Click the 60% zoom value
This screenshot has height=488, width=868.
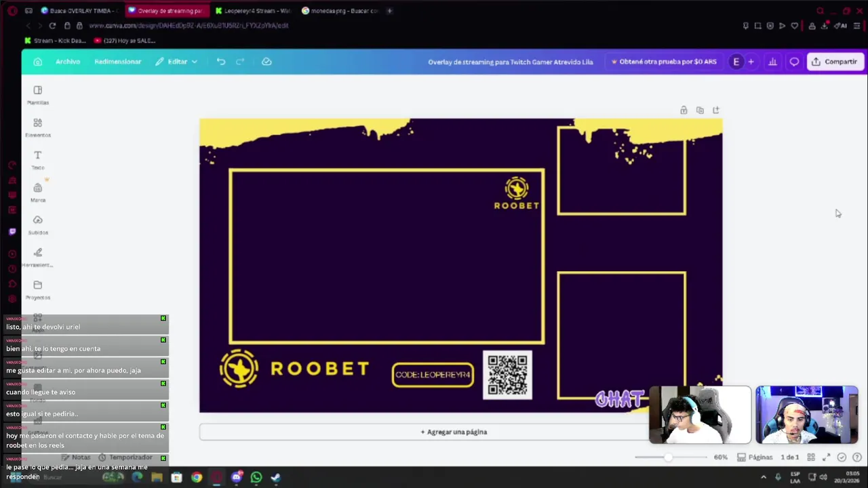(721, 457)
